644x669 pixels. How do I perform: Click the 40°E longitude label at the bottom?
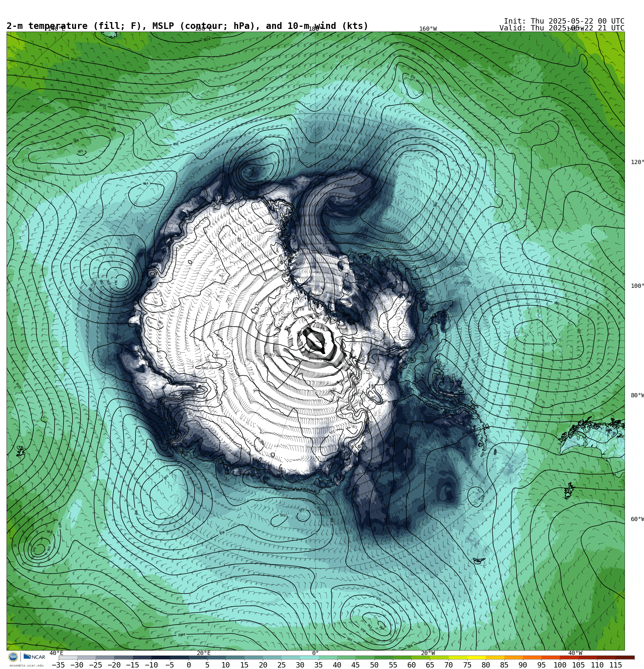point(56,653)
